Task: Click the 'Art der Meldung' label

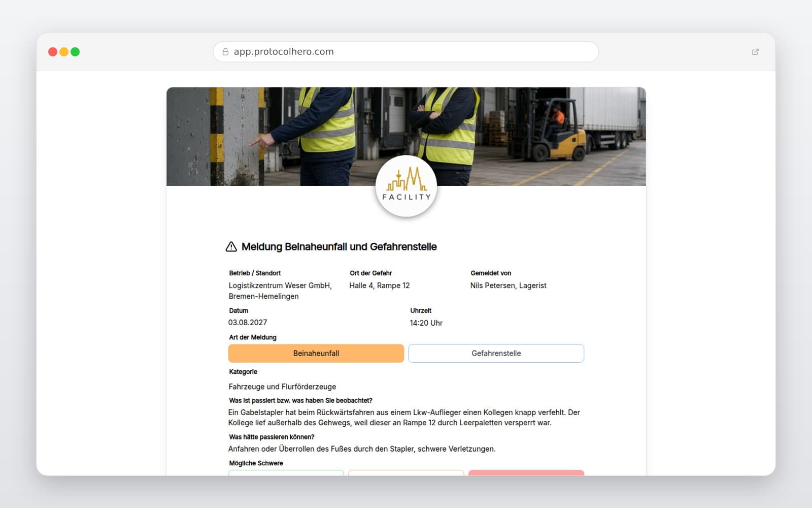Action: (x=253, y=337)
